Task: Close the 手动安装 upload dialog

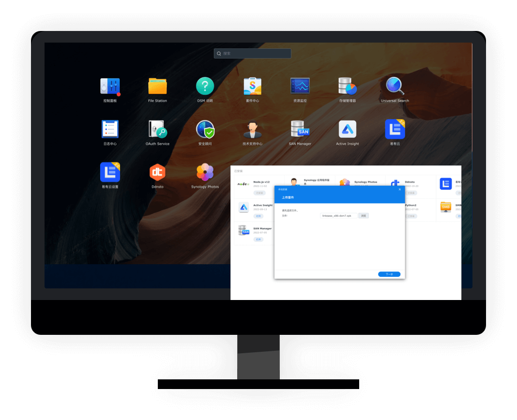Action: coord(399,189)
